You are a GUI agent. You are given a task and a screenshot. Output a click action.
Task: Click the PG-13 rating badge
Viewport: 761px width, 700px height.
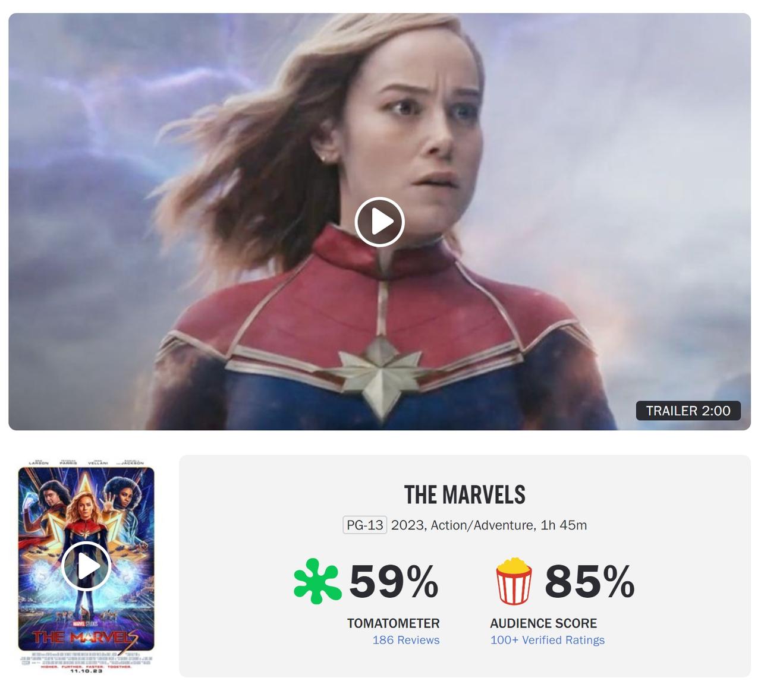tap(365, 525)
